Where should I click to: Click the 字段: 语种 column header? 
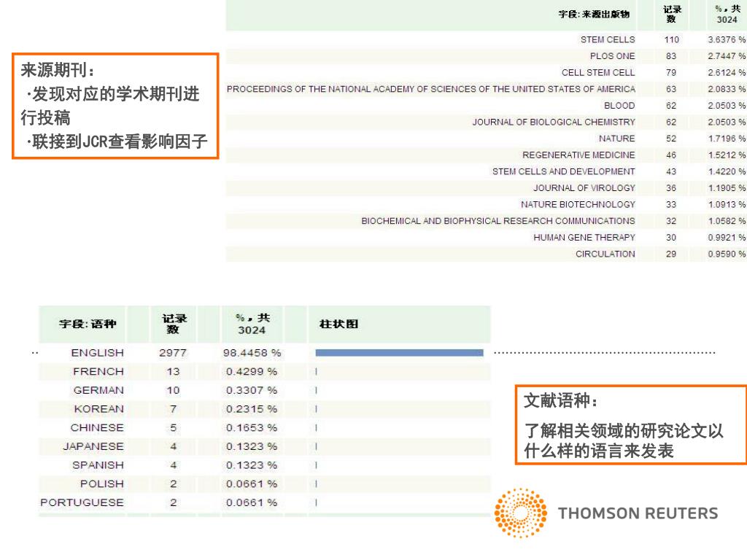tap(88, 324)
